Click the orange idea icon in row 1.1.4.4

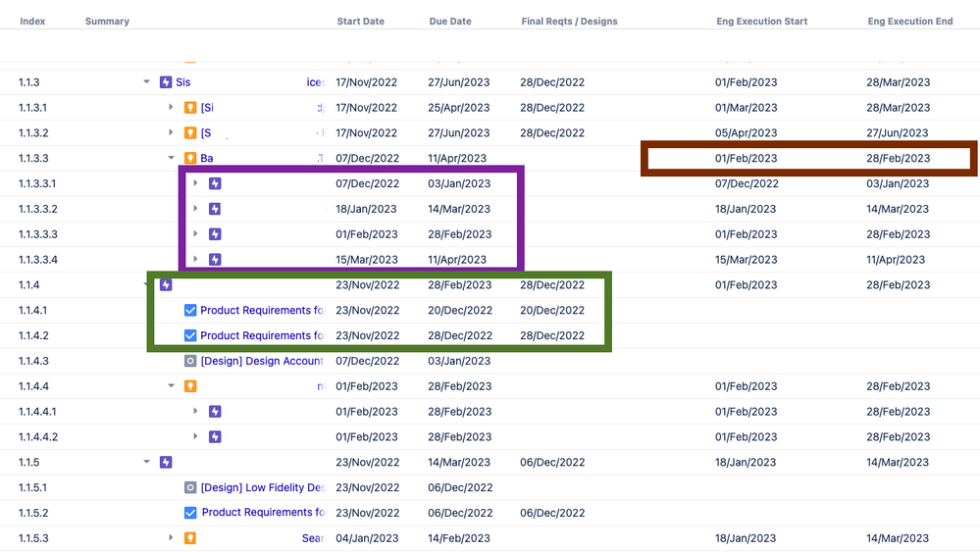coord(190,386)
